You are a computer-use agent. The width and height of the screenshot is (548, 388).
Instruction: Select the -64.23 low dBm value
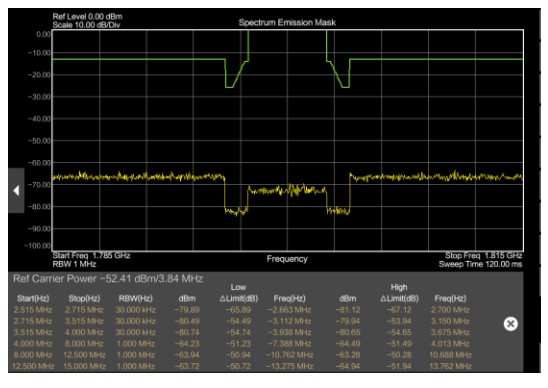(187, 344)
